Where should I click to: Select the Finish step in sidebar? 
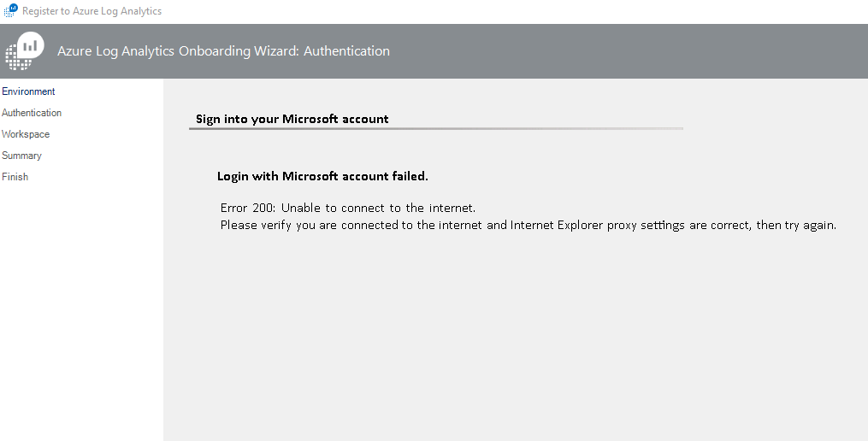click(x=15, y=177)
